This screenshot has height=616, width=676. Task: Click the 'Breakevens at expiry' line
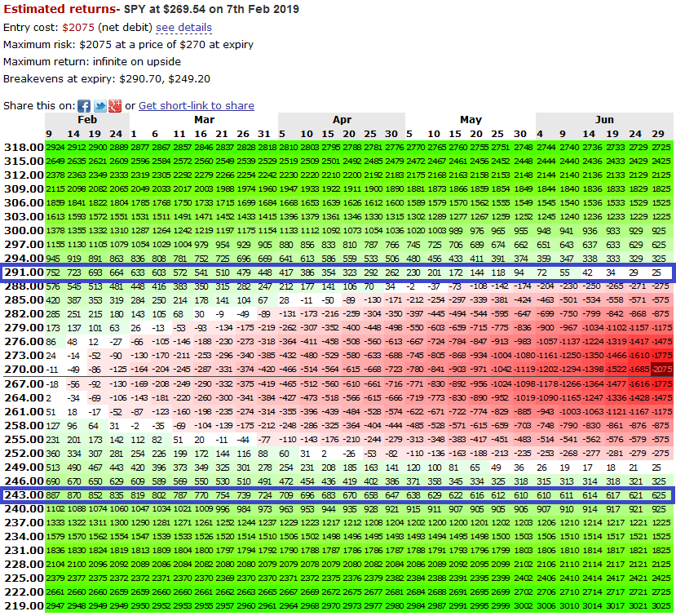(107, 79)
